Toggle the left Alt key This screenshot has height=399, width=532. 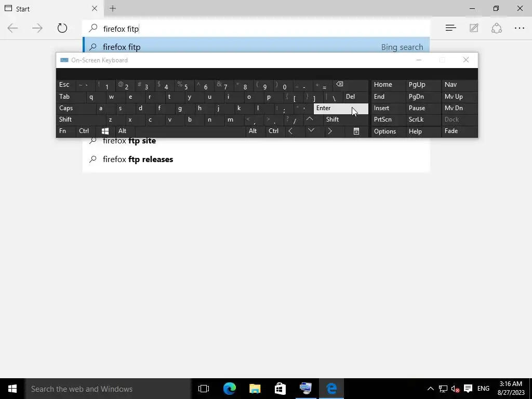[x=125, y=131]
